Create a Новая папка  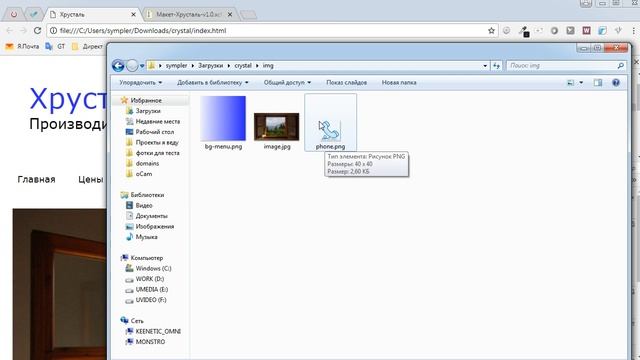399,82
